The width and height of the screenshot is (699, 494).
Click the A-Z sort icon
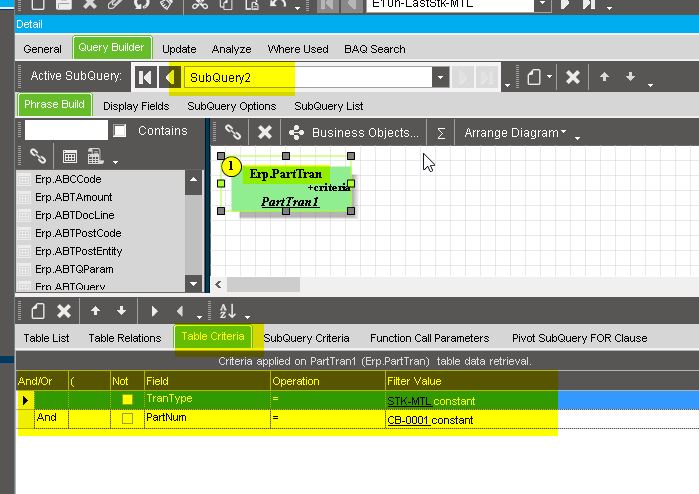[x=227, y=311]
